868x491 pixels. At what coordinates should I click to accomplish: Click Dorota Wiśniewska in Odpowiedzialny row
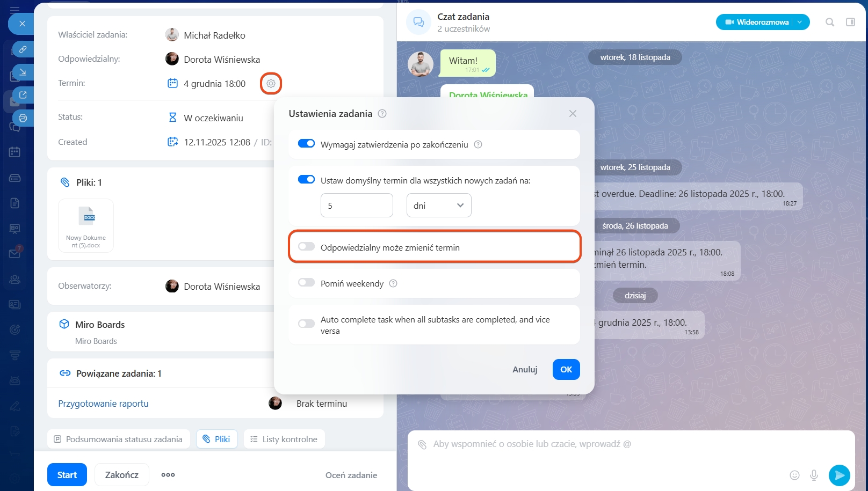[222, 60]
